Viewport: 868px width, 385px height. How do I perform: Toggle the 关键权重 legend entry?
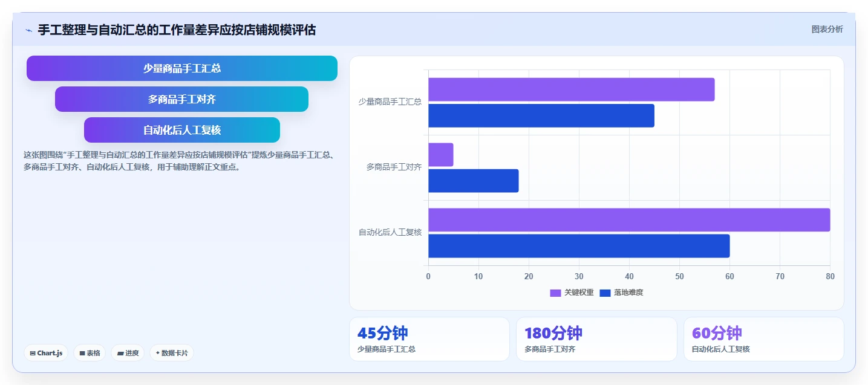point(572,293)
